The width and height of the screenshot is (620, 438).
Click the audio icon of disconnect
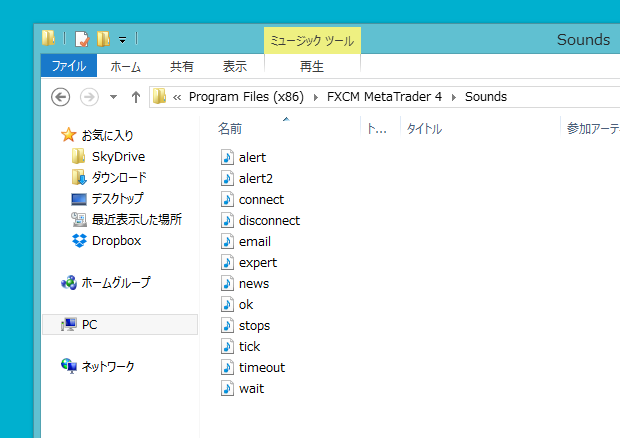click(227, 220)
